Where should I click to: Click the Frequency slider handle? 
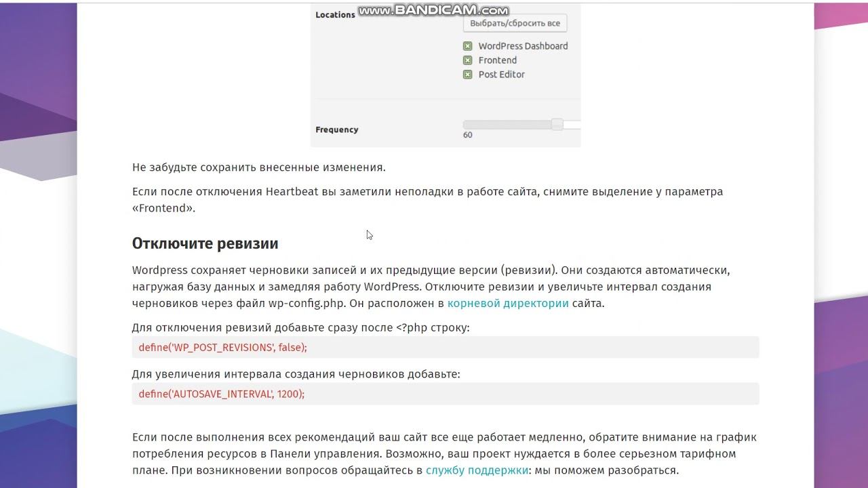(557, 124)
